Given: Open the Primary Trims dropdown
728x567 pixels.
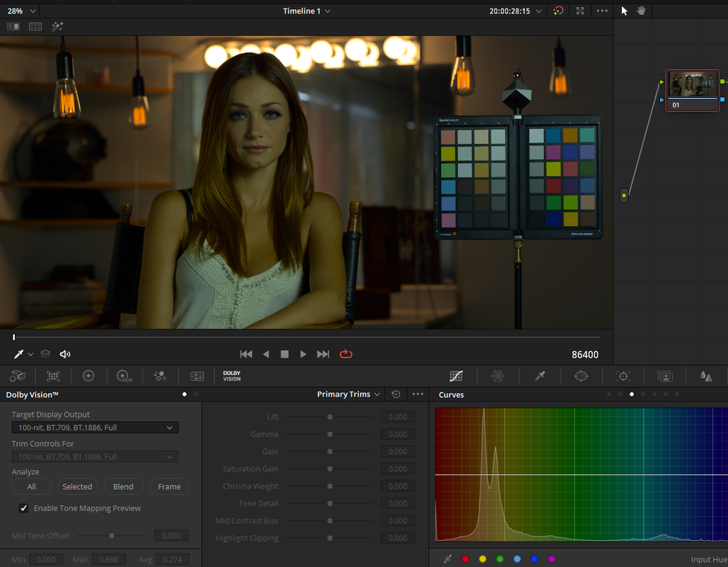Looking at the screenshot, I should (348, 394).
